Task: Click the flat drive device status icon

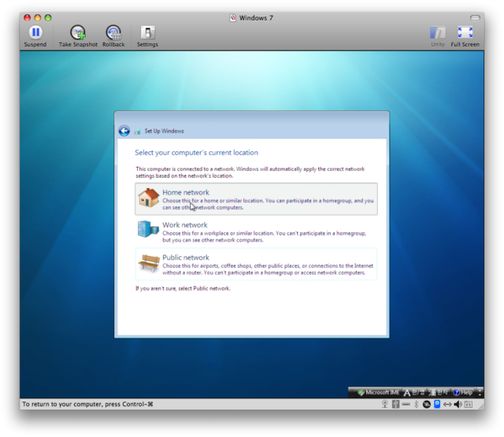Action: pos(406,404)
